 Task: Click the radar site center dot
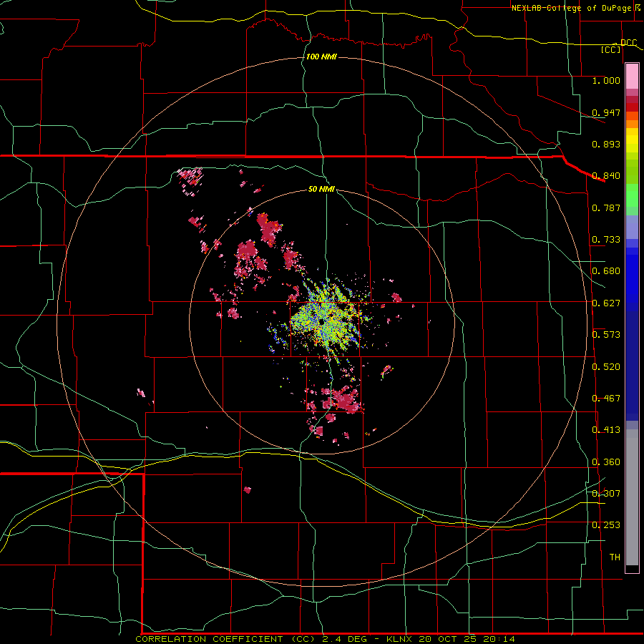(320, 322)
